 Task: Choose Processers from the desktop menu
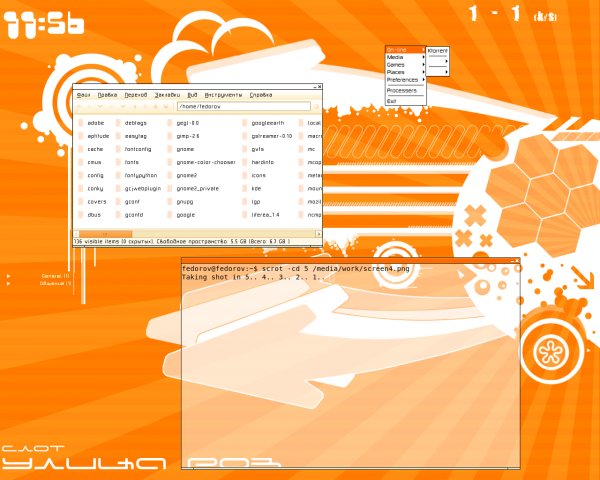click(402, 90)
